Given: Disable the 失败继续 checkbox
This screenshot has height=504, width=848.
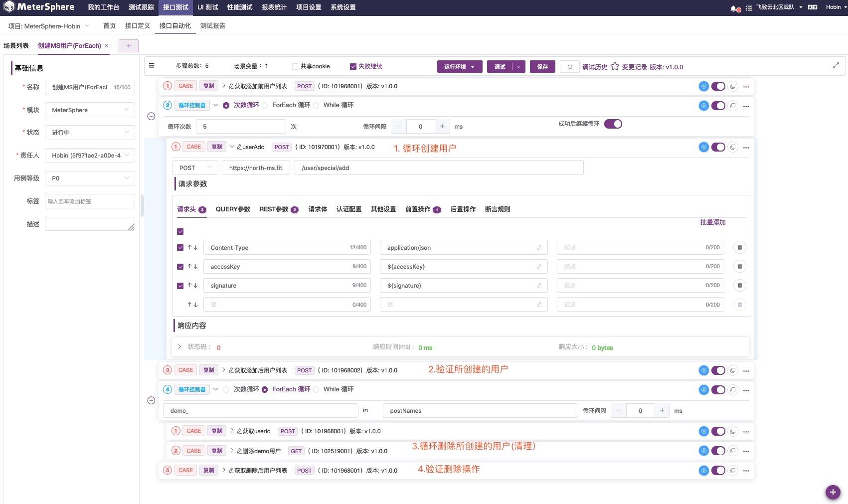Looking at the screenshot, I should [x=352, y=66].
